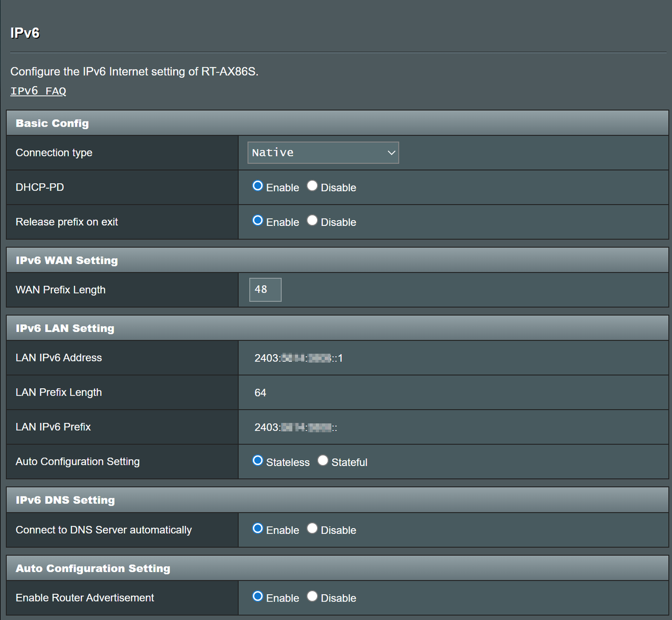The image size is (672, 620).
Task: Open the IPv6 FAQ link
Action: [38, 90]
